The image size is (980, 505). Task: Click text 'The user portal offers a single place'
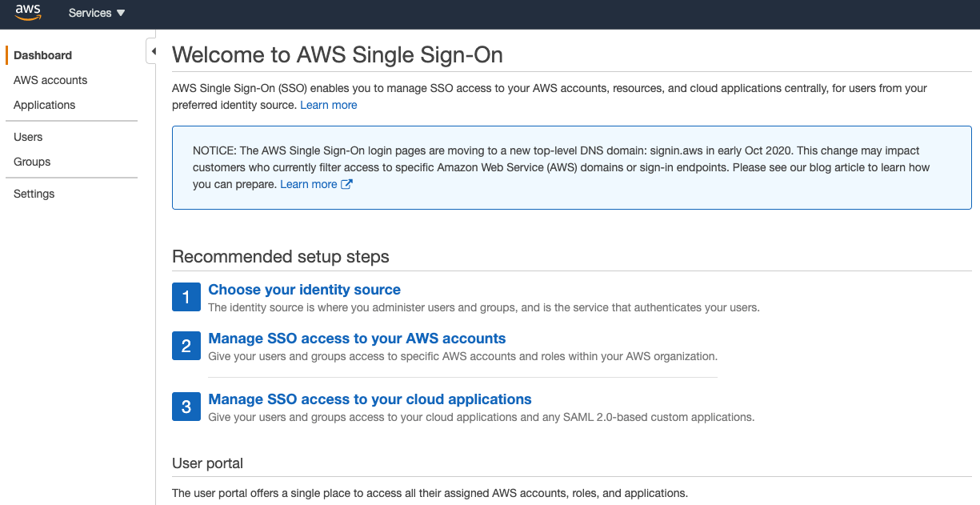[x=430, y=493]
